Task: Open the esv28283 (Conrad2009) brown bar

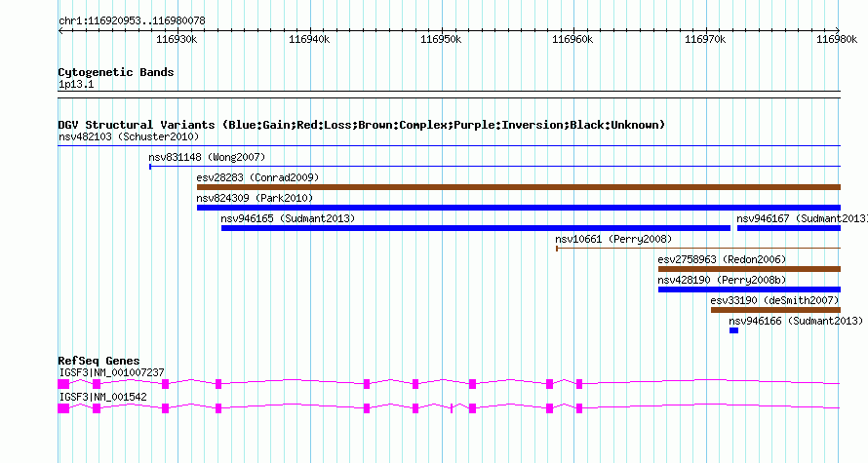Action: pyautogui.click(x=519, y=187)
